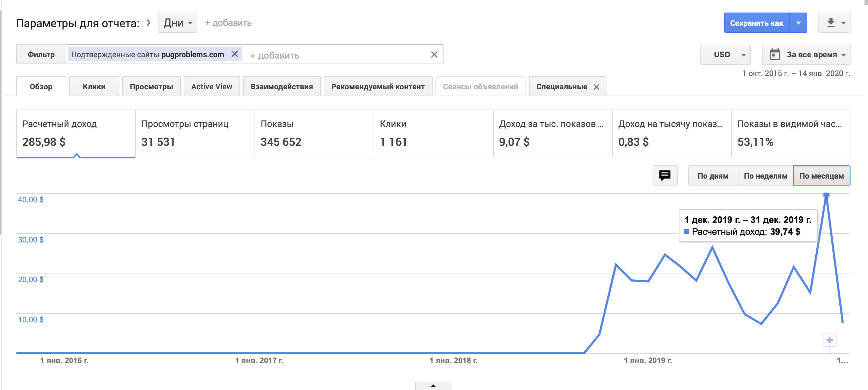
Task: Click the plus marker on the chart
Action: pos(830,340)
